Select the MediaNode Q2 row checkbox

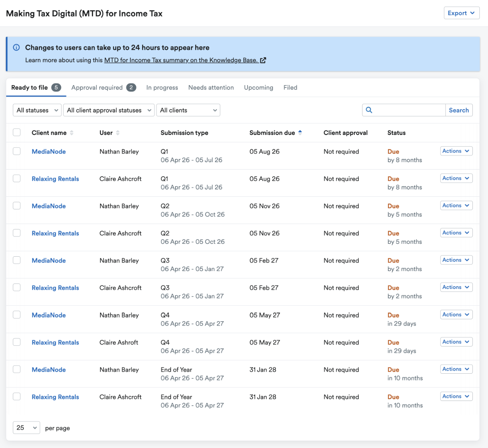(17, 205)
